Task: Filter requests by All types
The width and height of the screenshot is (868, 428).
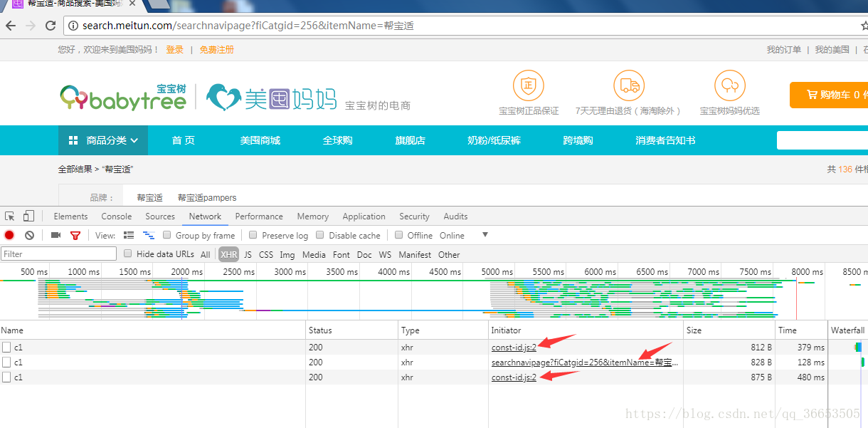Action: coord(206,254)
